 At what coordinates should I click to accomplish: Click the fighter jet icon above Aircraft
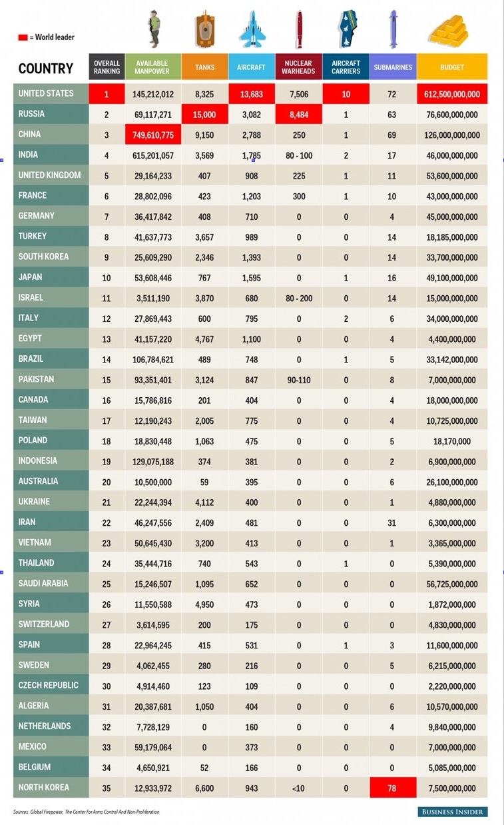point(251,30)
